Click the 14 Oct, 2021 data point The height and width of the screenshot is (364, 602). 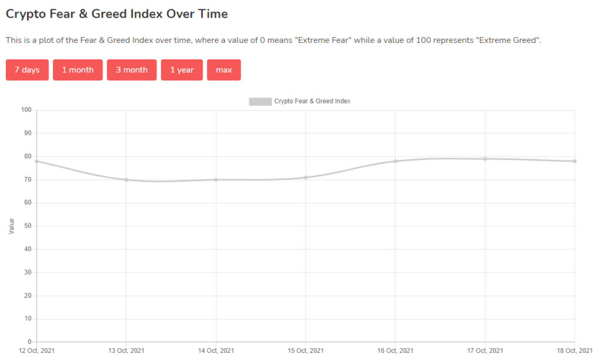216,180
